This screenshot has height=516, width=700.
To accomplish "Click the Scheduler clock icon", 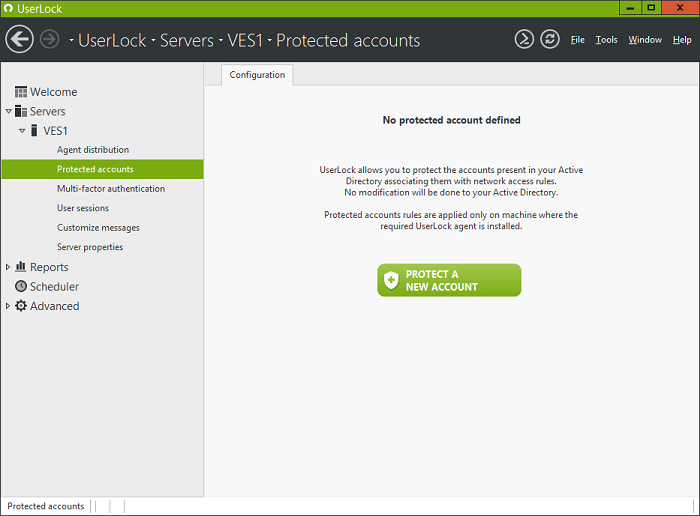I will [x=21, y=287].
